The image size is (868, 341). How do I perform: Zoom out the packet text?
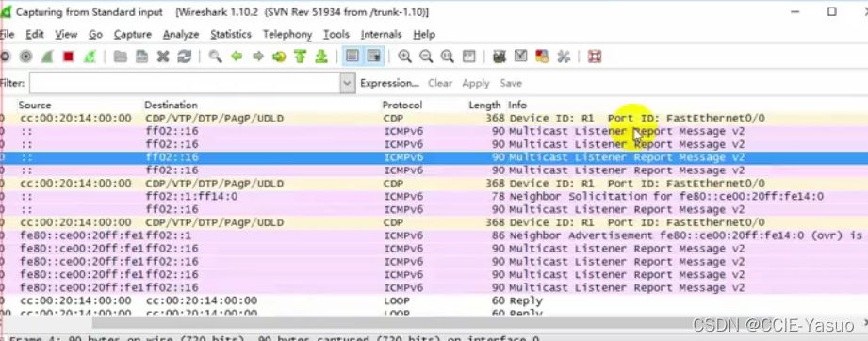[x=426, y=57]
